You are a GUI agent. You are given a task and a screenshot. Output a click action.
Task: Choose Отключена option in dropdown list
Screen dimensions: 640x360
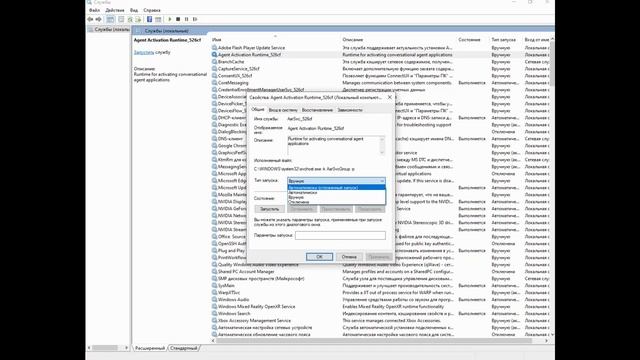336,202
